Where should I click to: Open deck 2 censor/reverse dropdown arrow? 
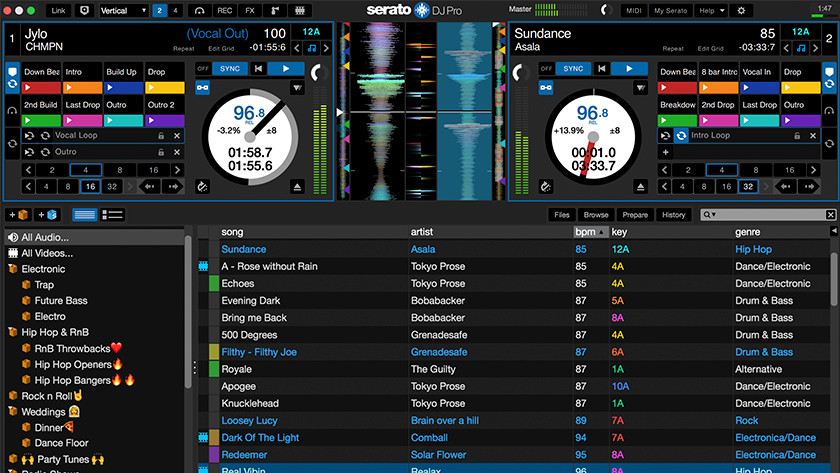point(640,87)
